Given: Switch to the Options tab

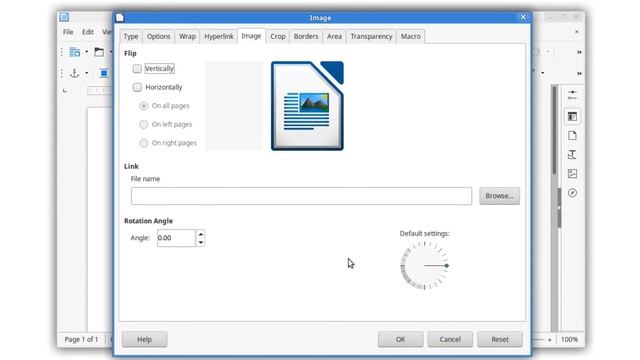Looking at the screenshot, I should coord(158,36).
